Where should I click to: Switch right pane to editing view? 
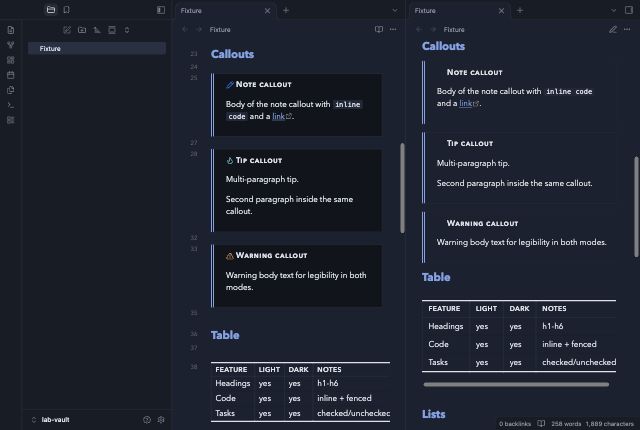click(613, 29)
